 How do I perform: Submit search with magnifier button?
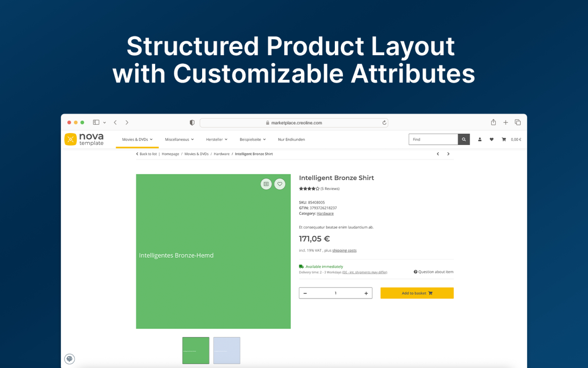click(x=464, y=139)
